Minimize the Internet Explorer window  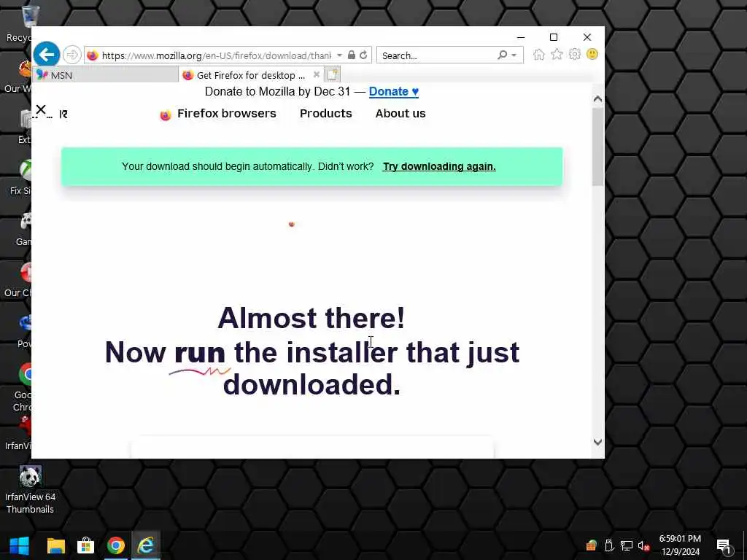tap(521, 37)
